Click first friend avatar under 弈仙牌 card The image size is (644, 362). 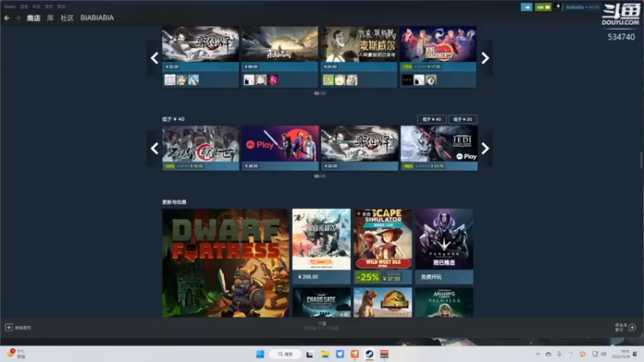170,80
